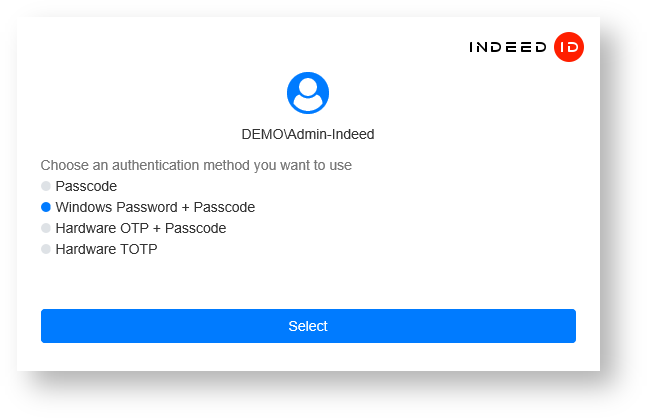648x419 pixels.
Task: Click the 'Choose an authentication method' instruction text
Action: (x=196, y=165)
